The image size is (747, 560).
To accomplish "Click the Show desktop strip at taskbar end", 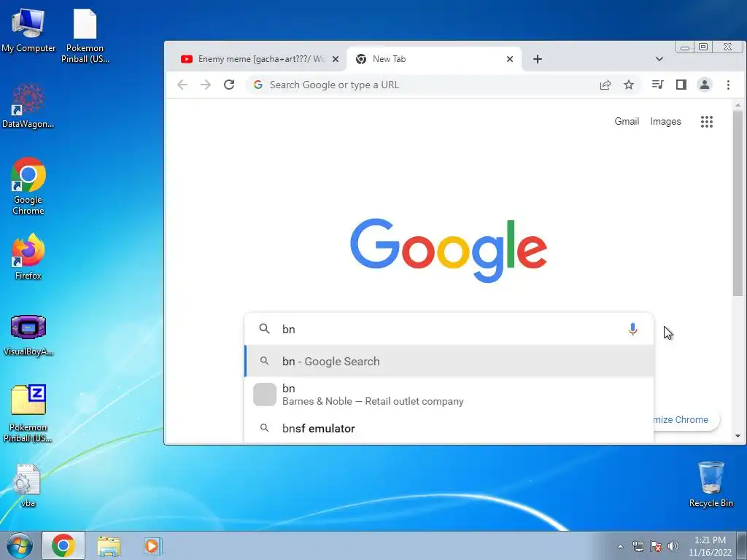I will point(743,545).
